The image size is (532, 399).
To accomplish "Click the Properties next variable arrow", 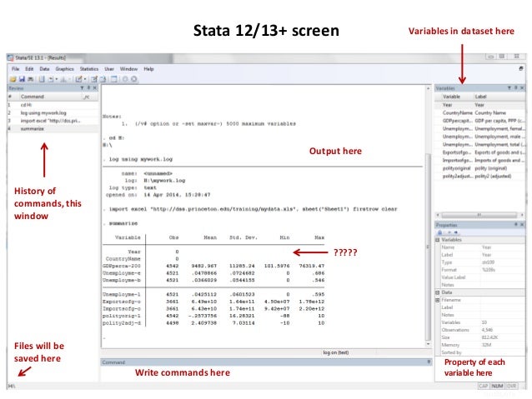I will tap(455, 232).
